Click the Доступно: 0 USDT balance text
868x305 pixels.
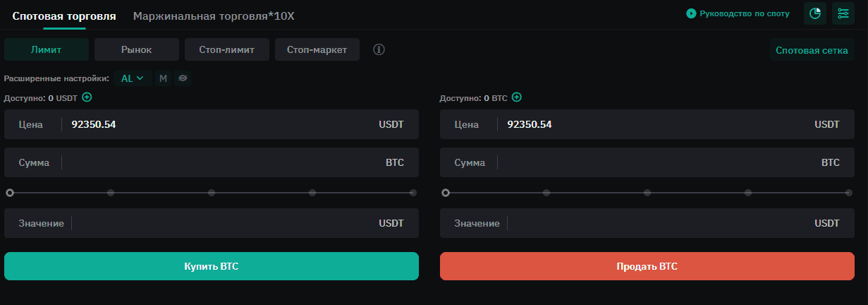pyautogui.click(x=41, y=98)
